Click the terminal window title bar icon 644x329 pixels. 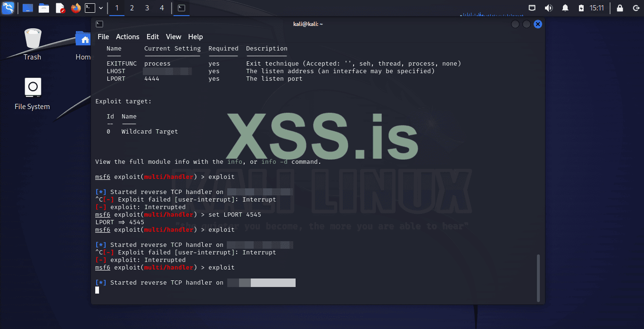(99, 24)
